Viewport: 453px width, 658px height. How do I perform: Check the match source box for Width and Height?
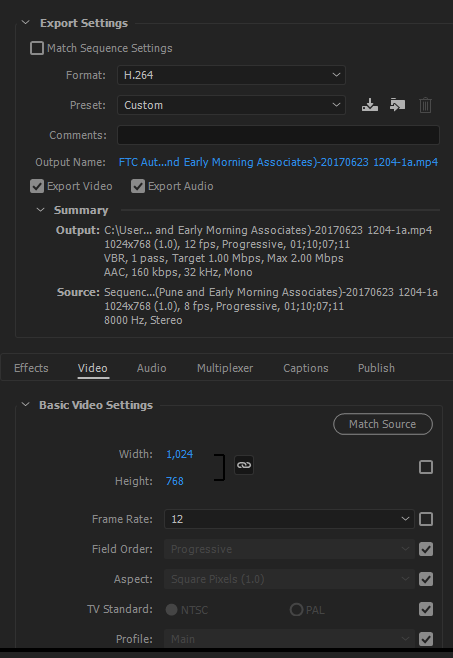pyautogui.click(x=426, y=467)
